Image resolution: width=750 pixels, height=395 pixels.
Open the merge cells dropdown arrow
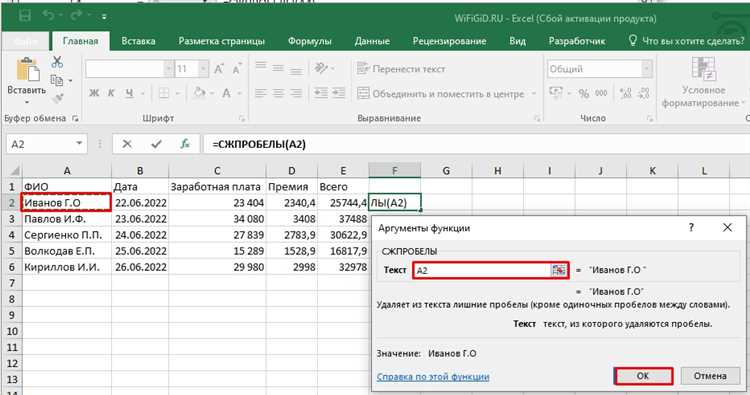click(534, 94)
